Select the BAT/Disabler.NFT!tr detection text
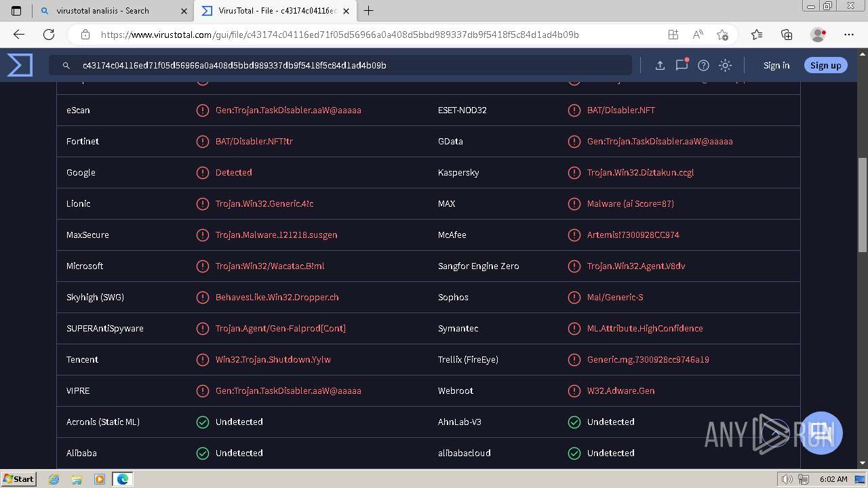The height and width of the screenshot is (488, 868). (254, 141)
